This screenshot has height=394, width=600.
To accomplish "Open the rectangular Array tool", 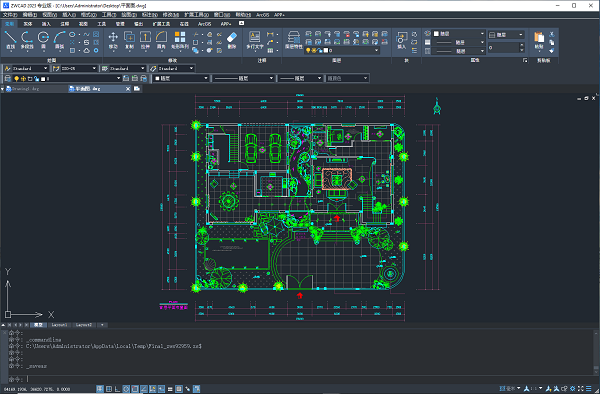I will tap(180, 40).
